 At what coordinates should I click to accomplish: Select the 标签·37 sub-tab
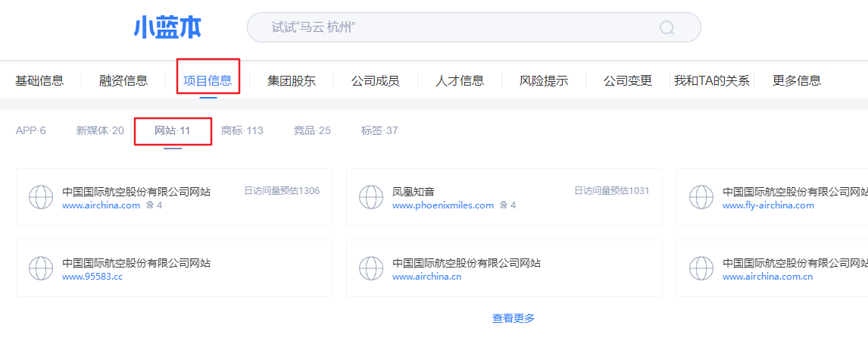[x=379, y=131]
